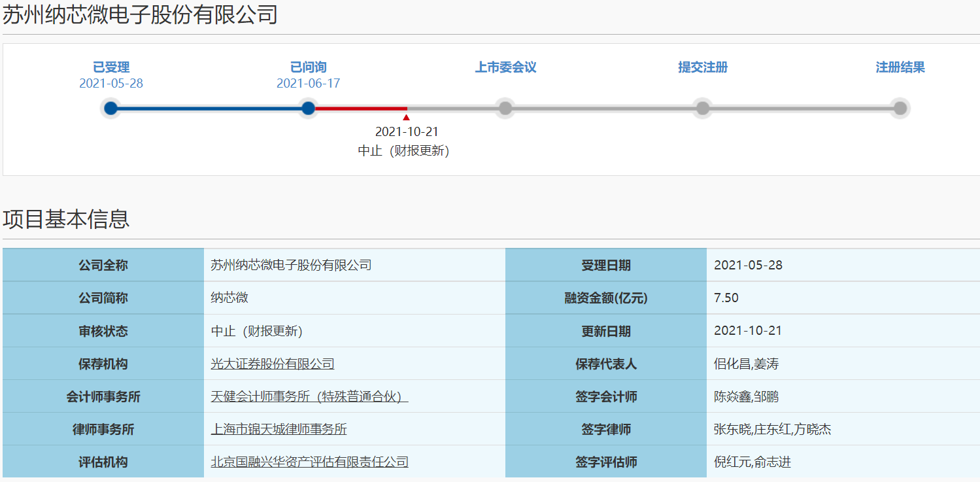Click the 提交注册 timeline node circle
The image size is (980, 482).
click(703, 108)
